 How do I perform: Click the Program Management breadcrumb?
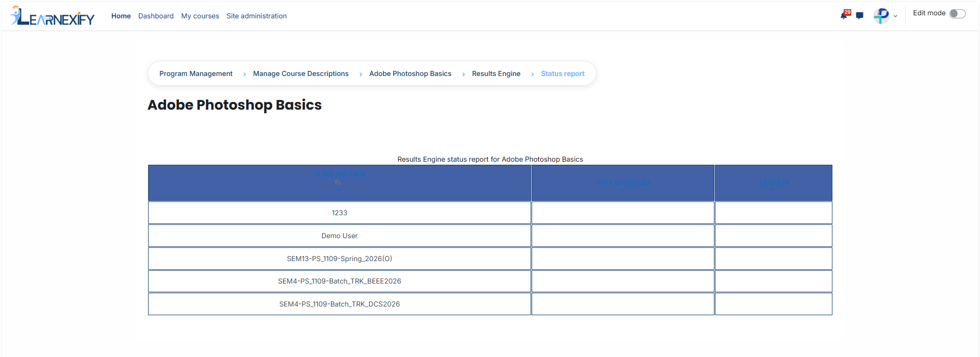[x=196, y=73]
